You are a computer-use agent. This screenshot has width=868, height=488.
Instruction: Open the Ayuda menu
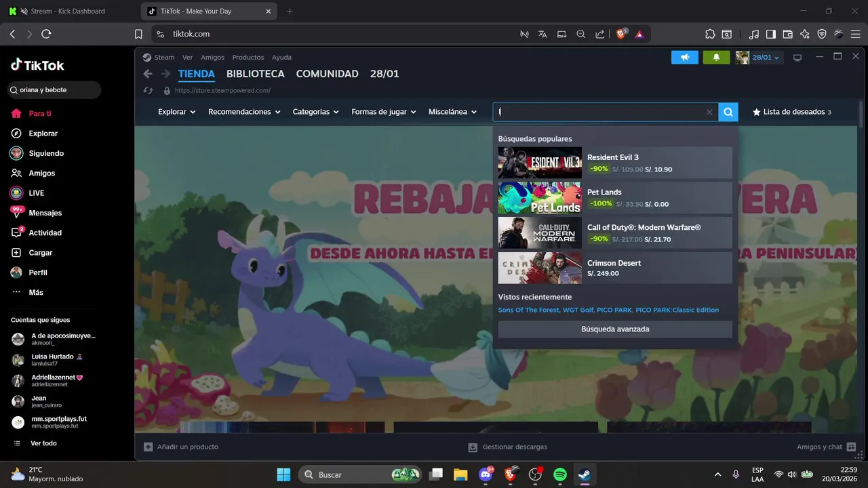point(281,58)
